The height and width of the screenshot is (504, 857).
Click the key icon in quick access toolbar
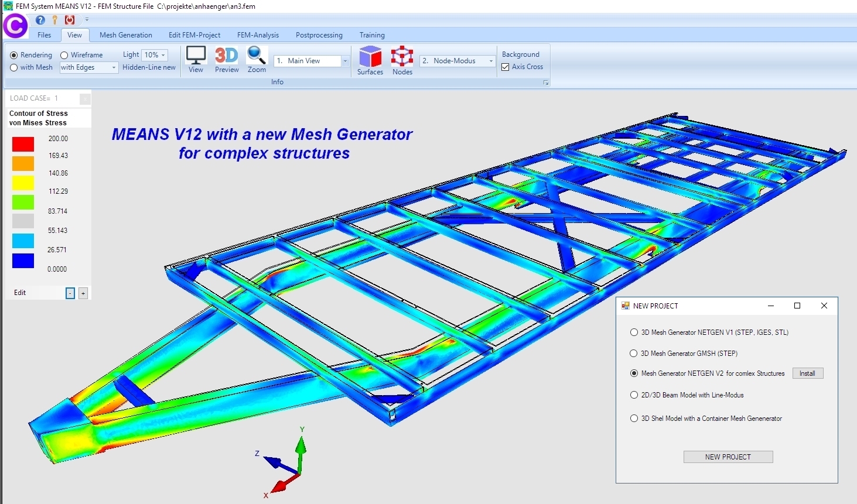coord(55,20)
